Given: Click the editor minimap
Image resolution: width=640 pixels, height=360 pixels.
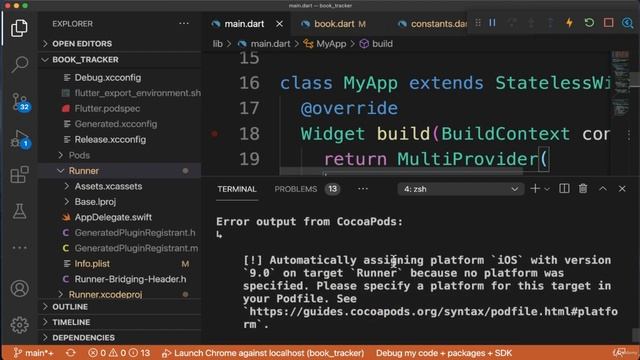Looking at the screenshot, I should coord(620,84).
